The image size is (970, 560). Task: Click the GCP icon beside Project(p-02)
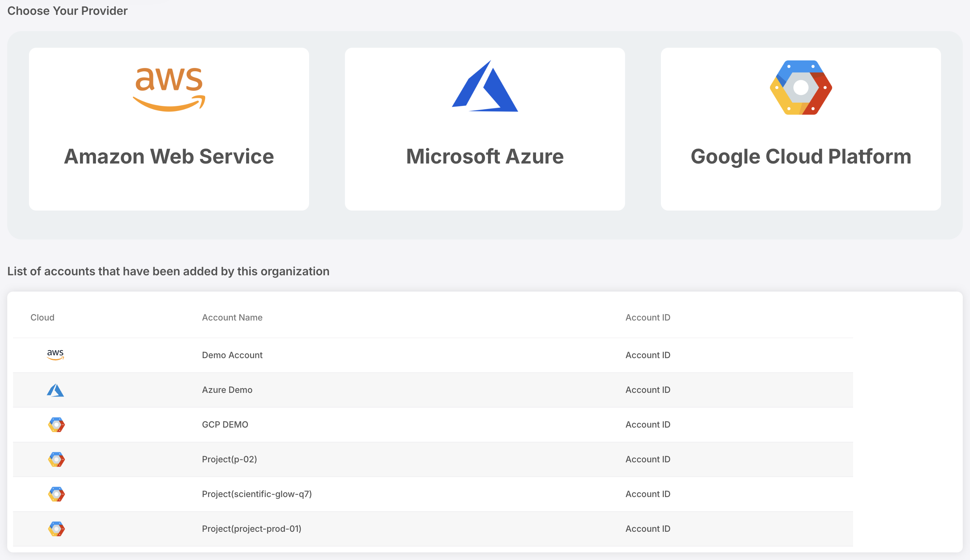click(x=56, y=459)
